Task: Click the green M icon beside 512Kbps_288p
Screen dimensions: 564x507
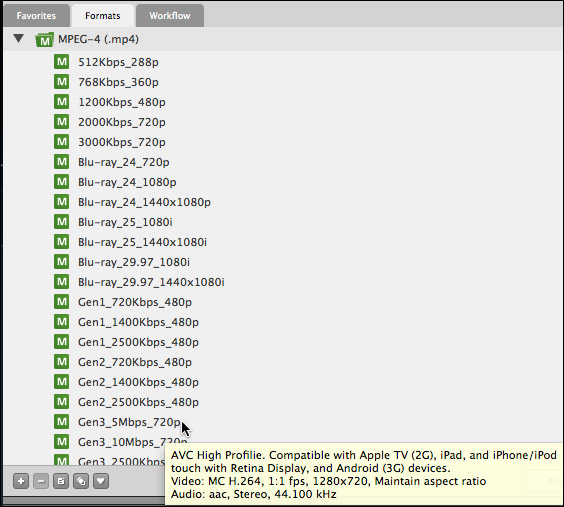Action: (x=62, y=62)
